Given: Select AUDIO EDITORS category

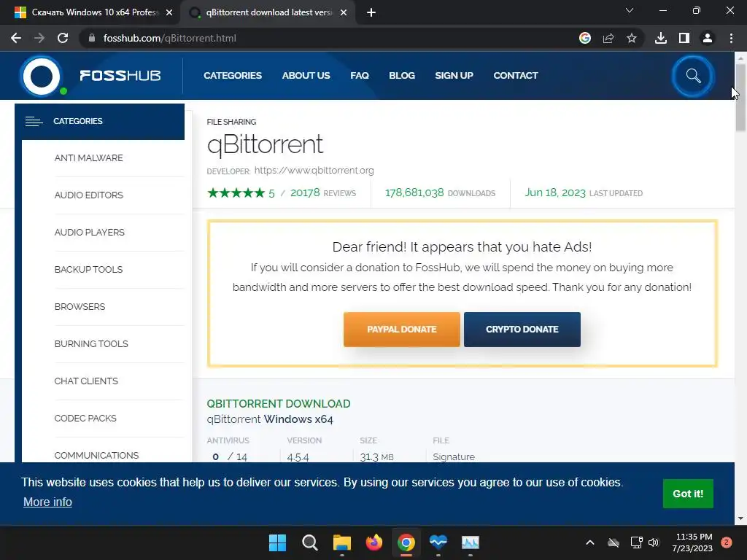Looking at the screenshot, I should coord(88,195).
